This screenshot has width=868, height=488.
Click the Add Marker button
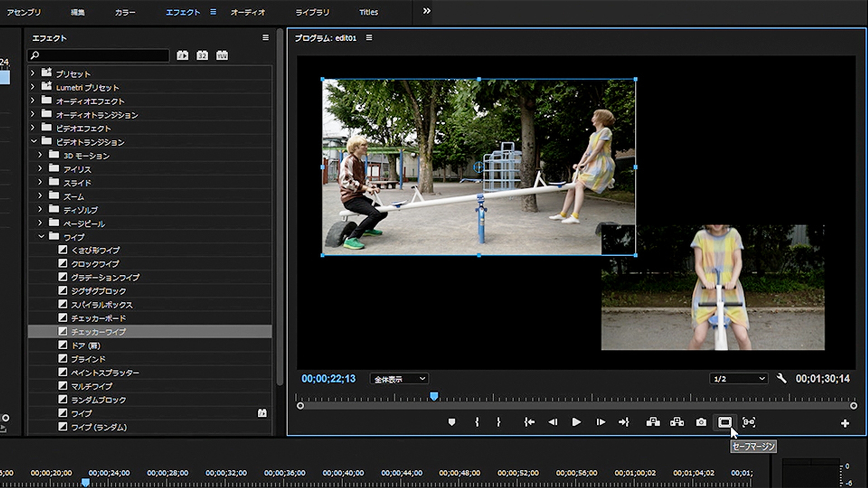click(x=451, y=422)
